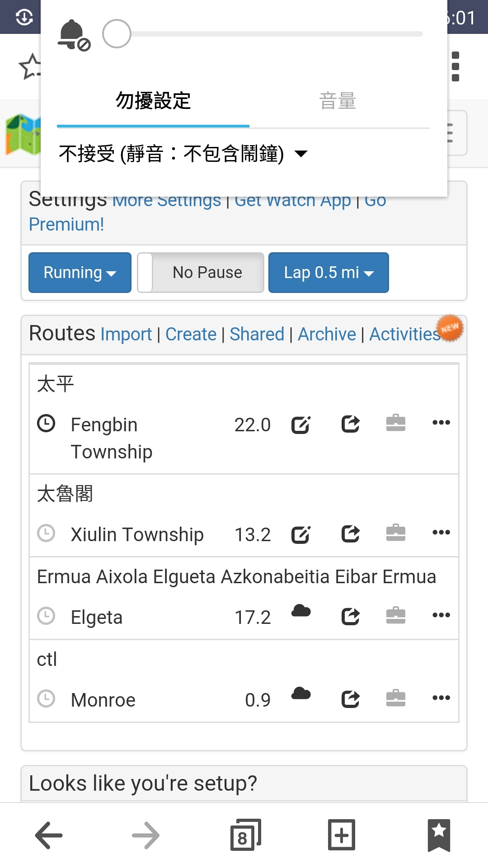Tap the do-not-disturb bell icon
Image resolution: width=488 pixels, height=868 pixels.
(74, 35)
